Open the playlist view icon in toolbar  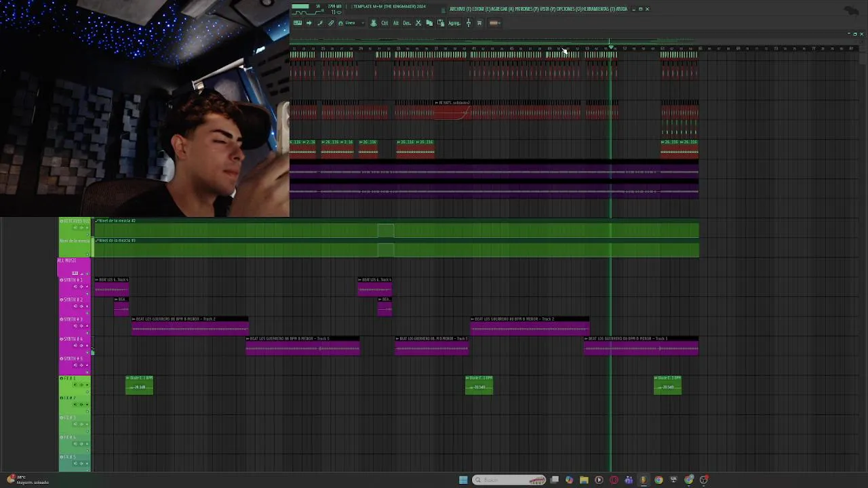pos(297,22)
